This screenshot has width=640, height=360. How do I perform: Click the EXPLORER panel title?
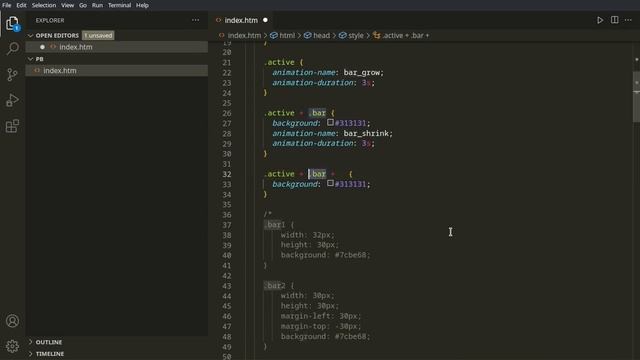tap(50, 20)
